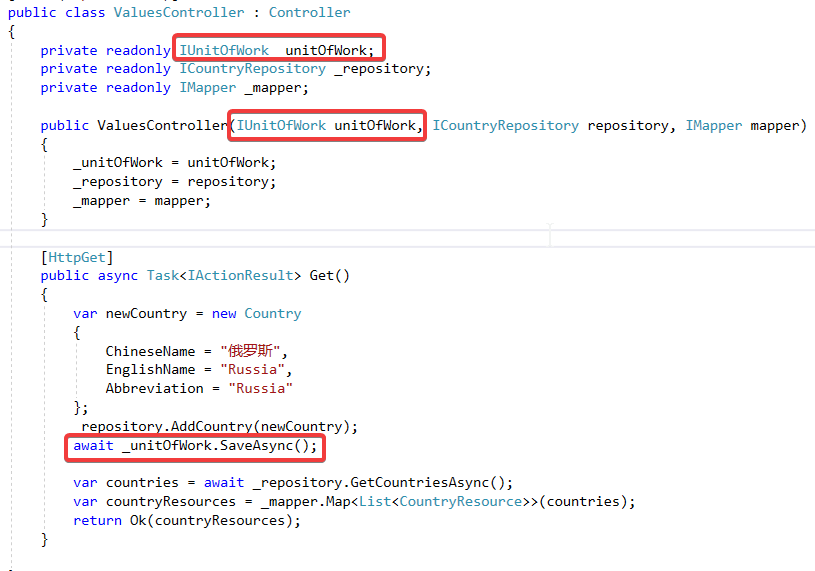Click _mapper in the '_mapper = mapper;' line
This screenshot has height=571, width=815.
pyautogui.click(x=101, y=201)
